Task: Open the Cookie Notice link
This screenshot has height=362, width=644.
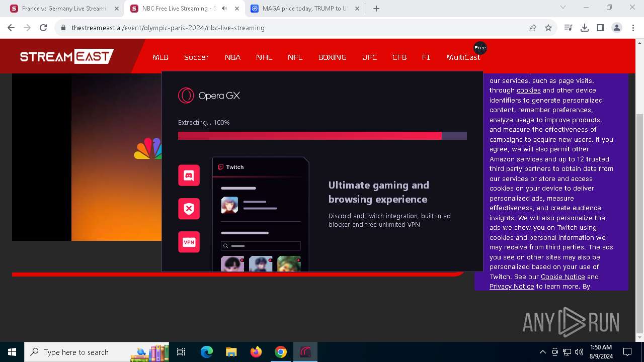Action: coord(562,277)
